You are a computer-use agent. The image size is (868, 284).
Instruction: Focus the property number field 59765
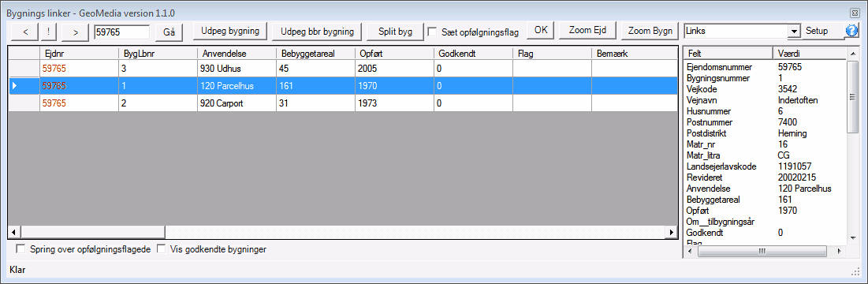pyautogui.click(x=121, y=32)
